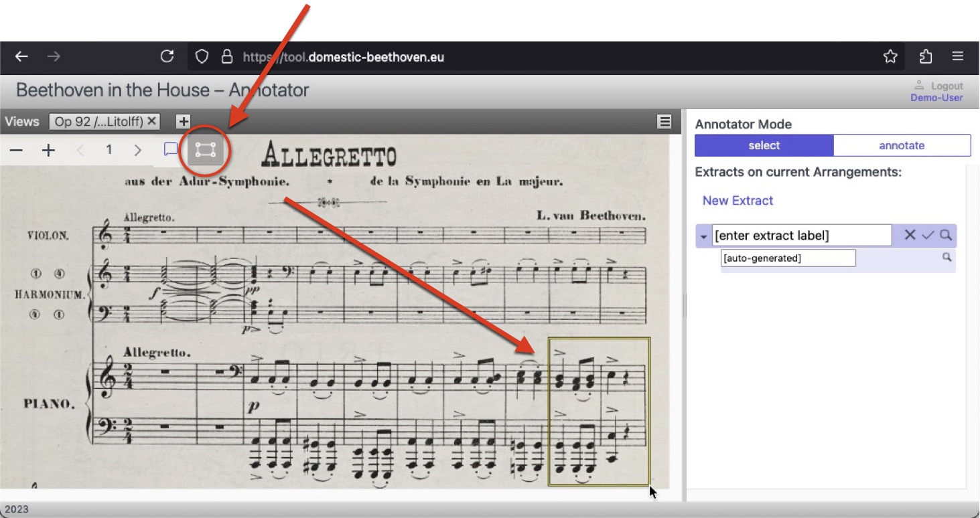Collapse the extract with the dropdown arrow

pos(703,237)
